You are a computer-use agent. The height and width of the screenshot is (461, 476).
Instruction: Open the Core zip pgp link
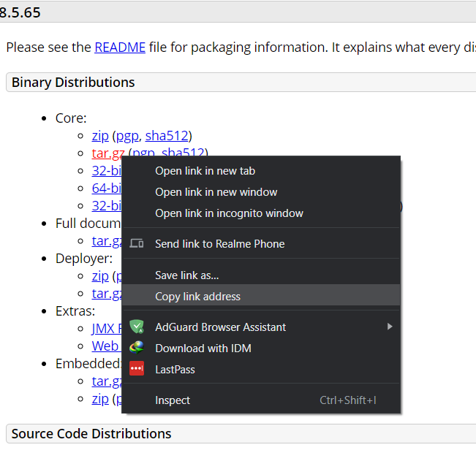click(x=127, y=136)
